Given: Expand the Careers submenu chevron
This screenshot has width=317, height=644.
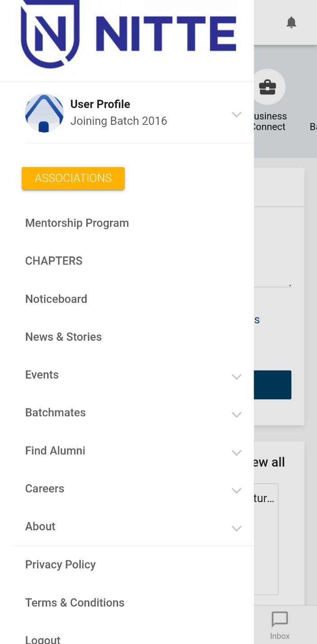Looking at the screenshot, I should pyautogui.click(x=237, y=490).
